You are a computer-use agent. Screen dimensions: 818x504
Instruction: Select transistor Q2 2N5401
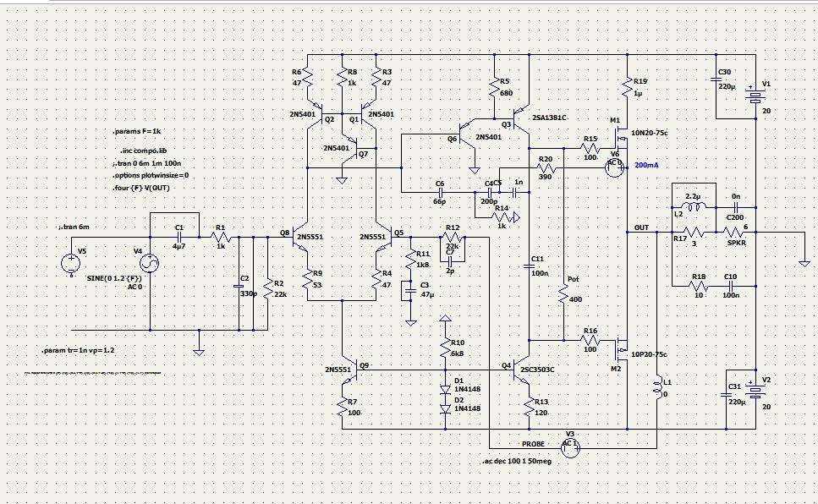[x=316, y=113]
